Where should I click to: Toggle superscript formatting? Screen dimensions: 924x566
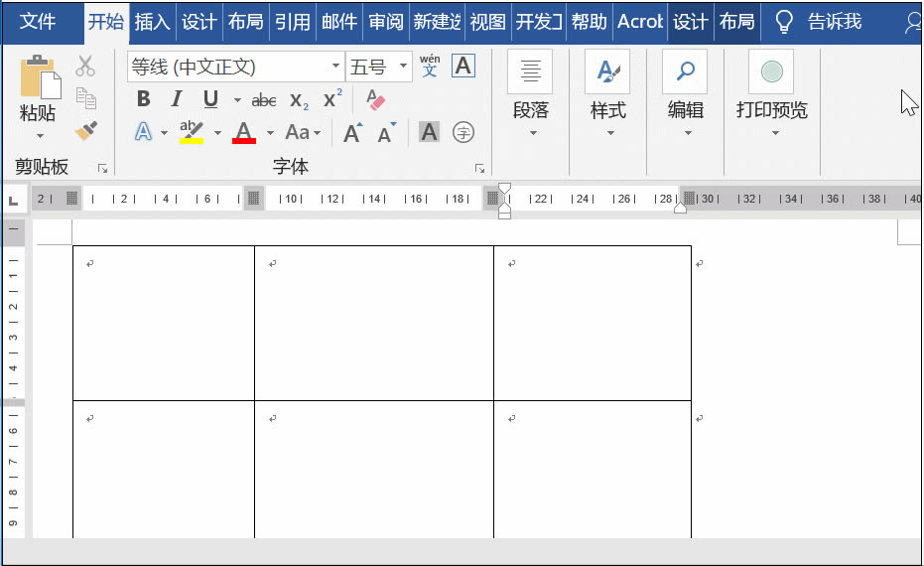coord(332,98)
